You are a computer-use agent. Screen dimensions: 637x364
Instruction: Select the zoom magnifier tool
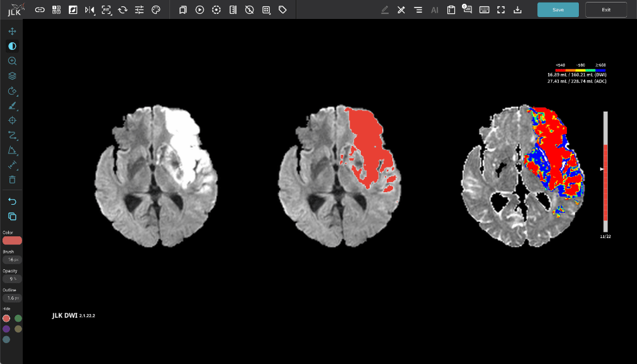tap(12, 61)
